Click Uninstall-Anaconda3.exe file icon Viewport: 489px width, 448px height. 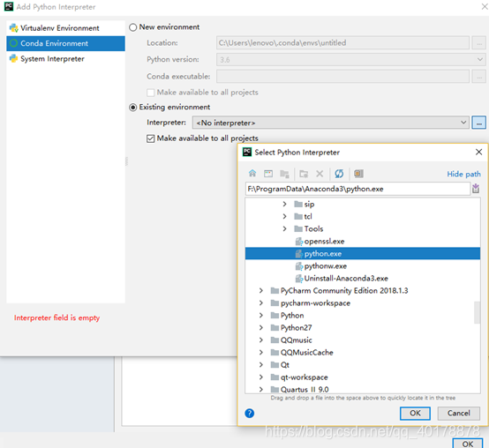(x=299, y=279)
